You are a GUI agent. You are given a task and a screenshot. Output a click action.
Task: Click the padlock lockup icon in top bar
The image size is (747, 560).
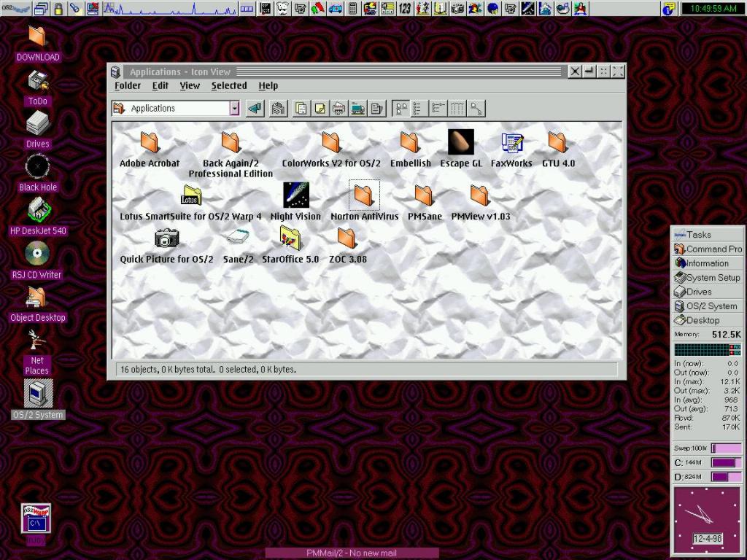click(58, 8)
